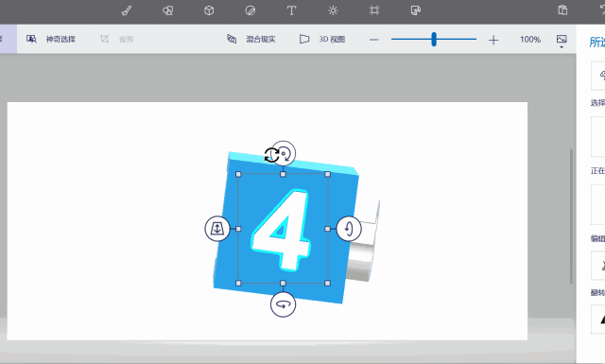
Task: Open the view options dropdown
Action: coord(562,41)
